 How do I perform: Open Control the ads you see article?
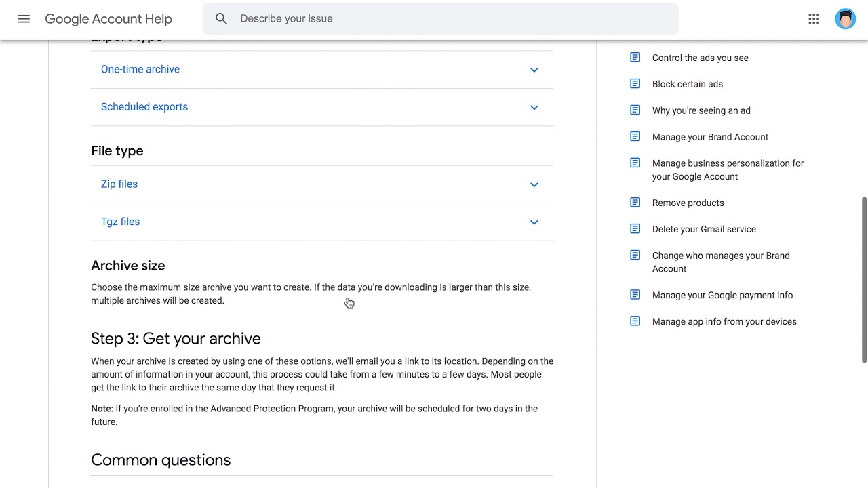tap(701, 58)
